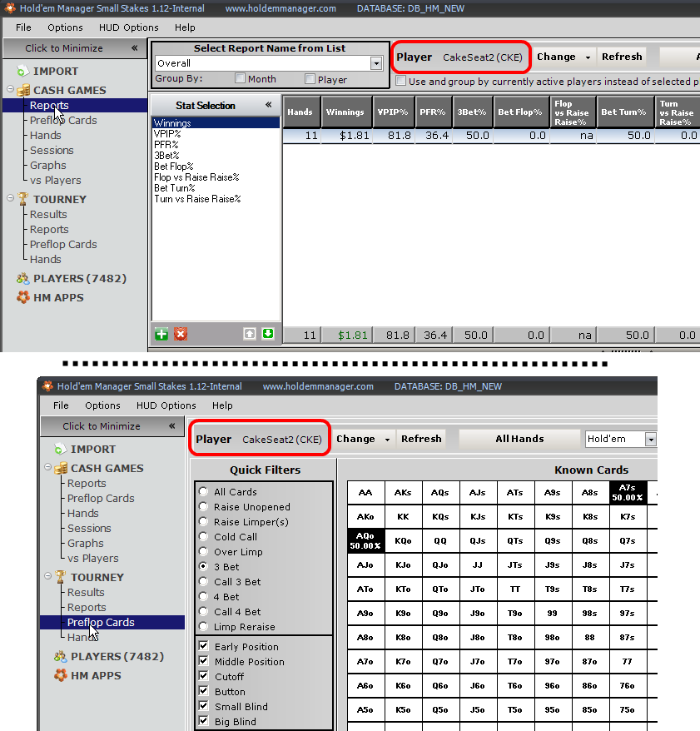Collapse Stat Selection panel with double chevron
Image resolution: width=700 pixels, height=731 pixels.
point(269,105)
